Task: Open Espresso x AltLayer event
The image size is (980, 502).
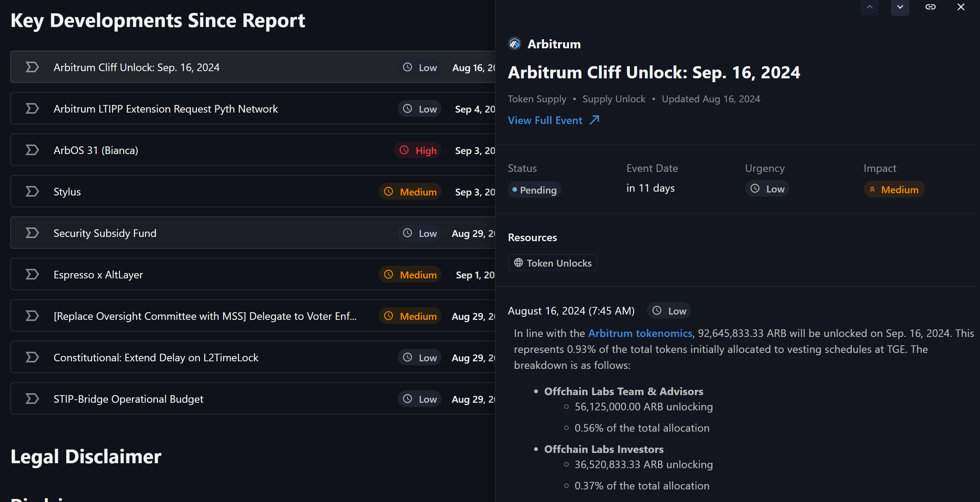Action: click(253, 275)
